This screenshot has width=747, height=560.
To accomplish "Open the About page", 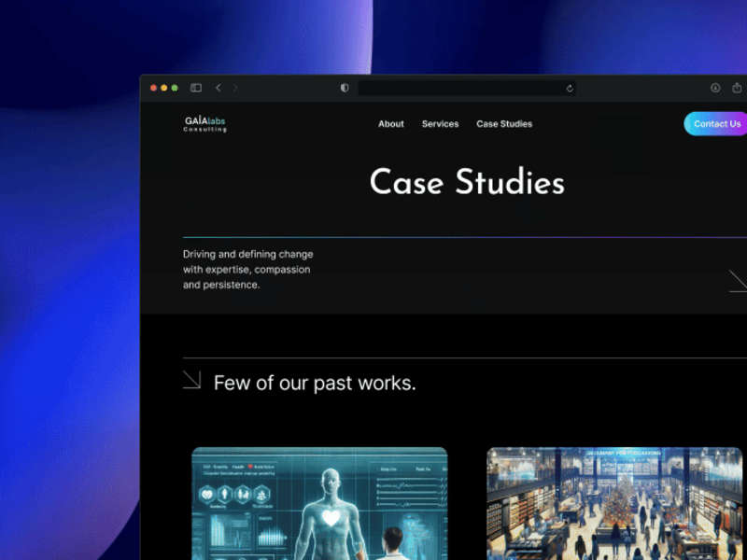I will (390, 124).
